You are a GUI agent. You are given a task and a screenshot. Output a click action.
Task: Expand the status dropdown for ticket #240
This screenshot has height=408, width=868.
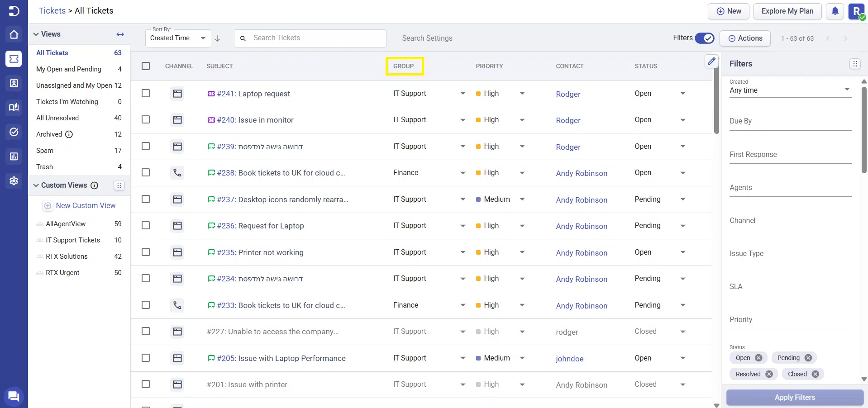coord(683,120)
